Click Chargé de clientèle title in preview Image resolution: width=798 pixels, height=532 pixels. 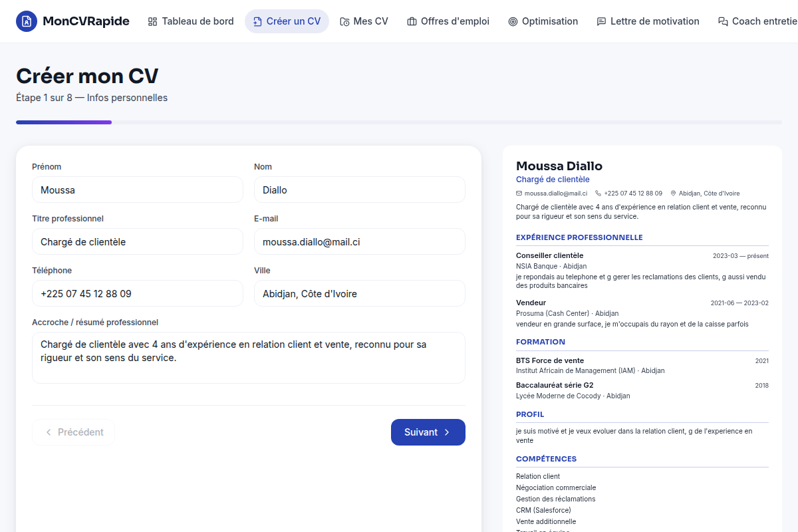point(553,180)
